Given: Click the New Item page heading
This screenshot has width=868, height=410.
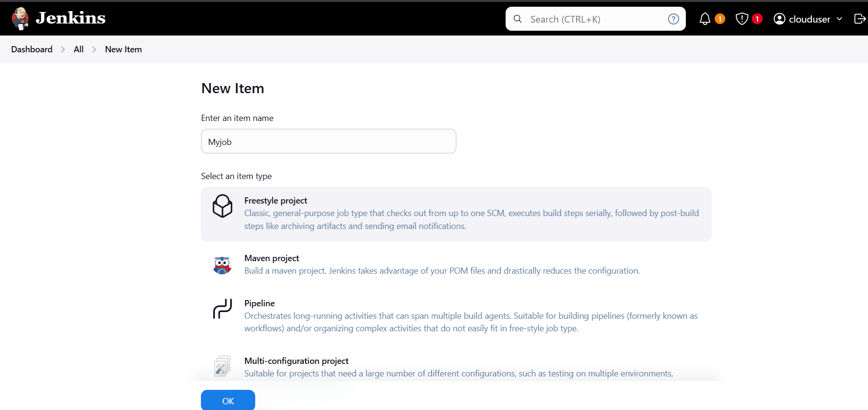Looking at the screenshot, I should tap(233, 88).
